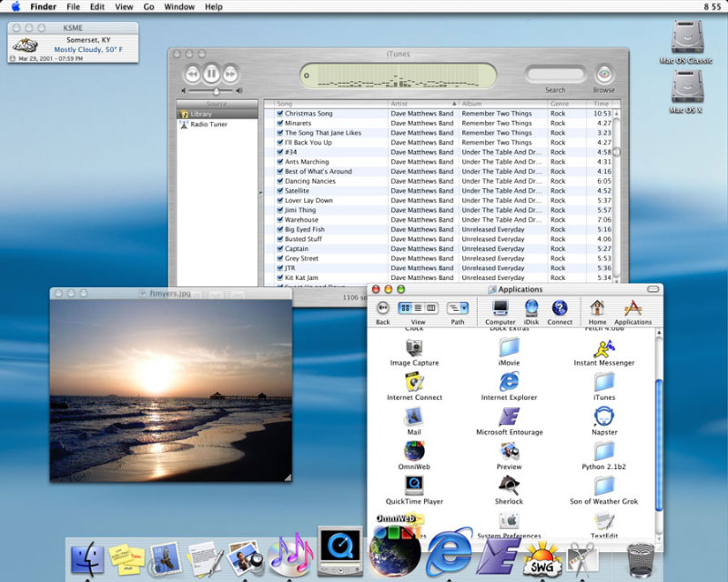The image size is (728, 582).
Task: Click the iTunes volume slider
Action: coord(216,91)
